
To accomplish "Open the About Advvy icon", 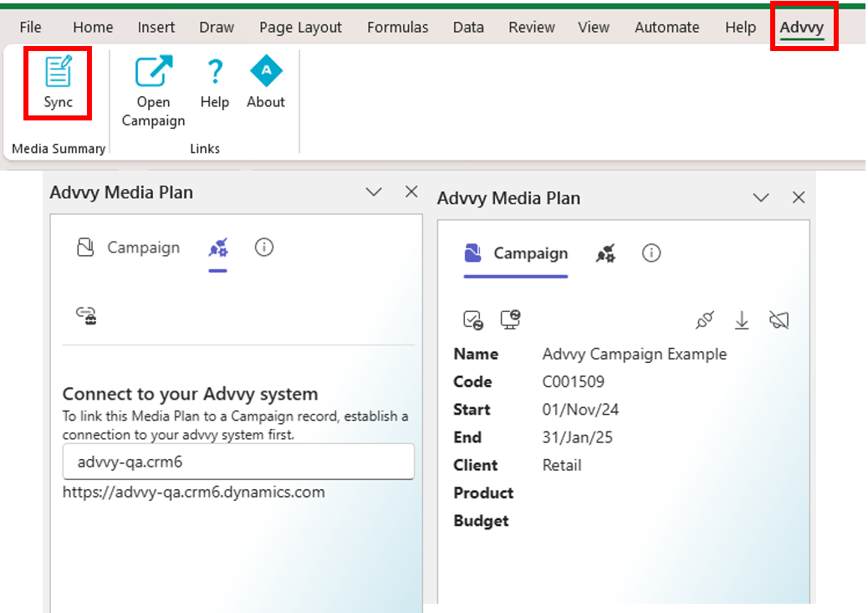I will (266, 84).
